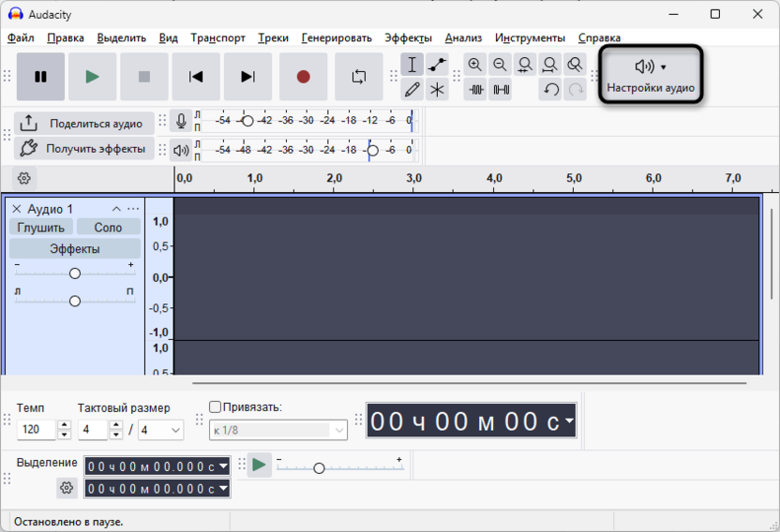Screen dimensions: 780x532
Task: Toggle the Loop button
Action: 359,77
